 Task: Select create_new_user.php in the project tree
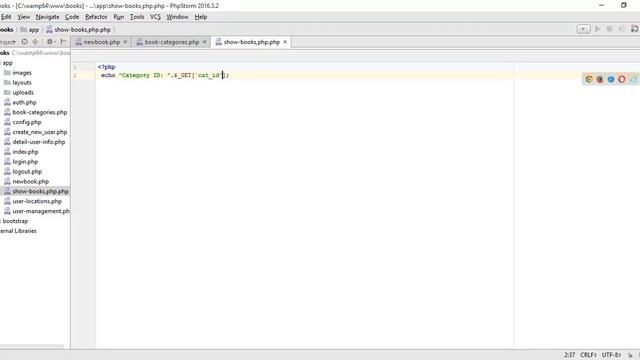[40, 132]
